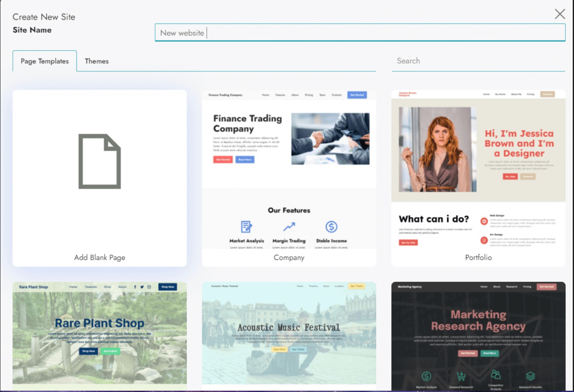Click the Market Analysis icon in Company template
574x392 pixels.
(x=246, y=226)
